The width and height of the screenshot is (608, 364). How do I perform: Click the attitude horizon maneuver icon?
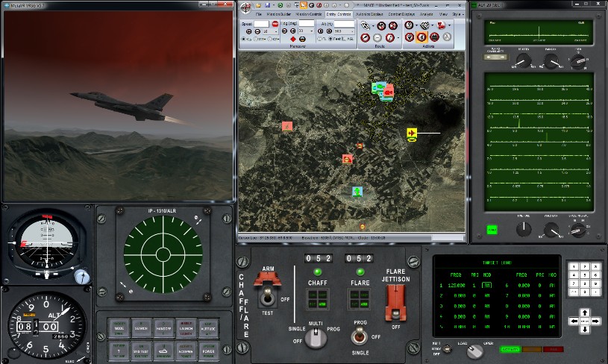(302, 39)
